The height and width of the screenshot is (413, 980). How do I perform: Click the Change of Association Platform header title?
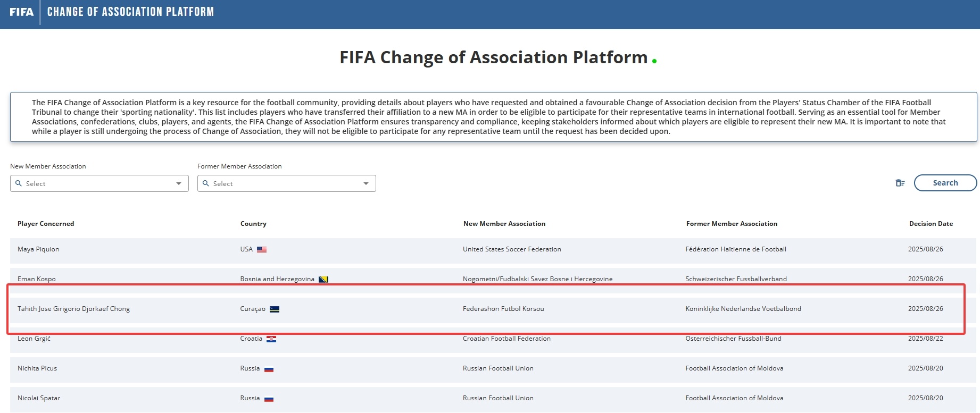130,12
